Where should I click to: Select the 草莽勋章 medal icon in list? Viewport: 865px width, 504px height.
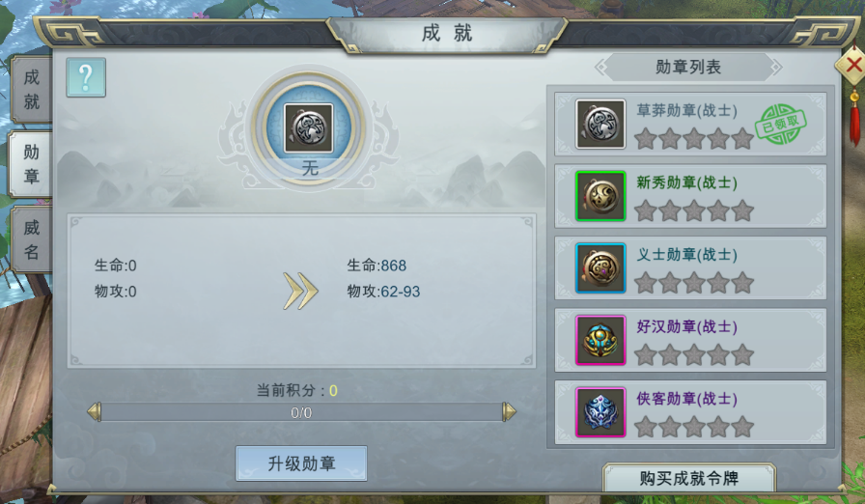coord(600,125)
